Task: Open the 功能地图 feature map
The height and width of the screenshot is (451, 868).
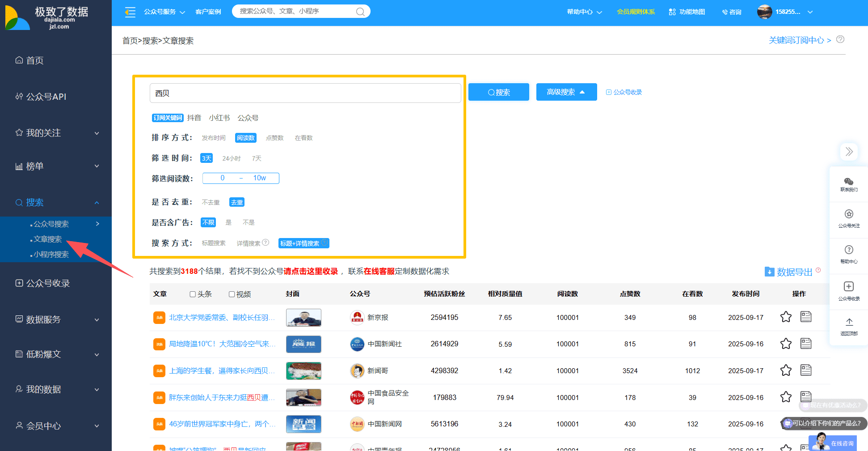Action: [687, 12]
